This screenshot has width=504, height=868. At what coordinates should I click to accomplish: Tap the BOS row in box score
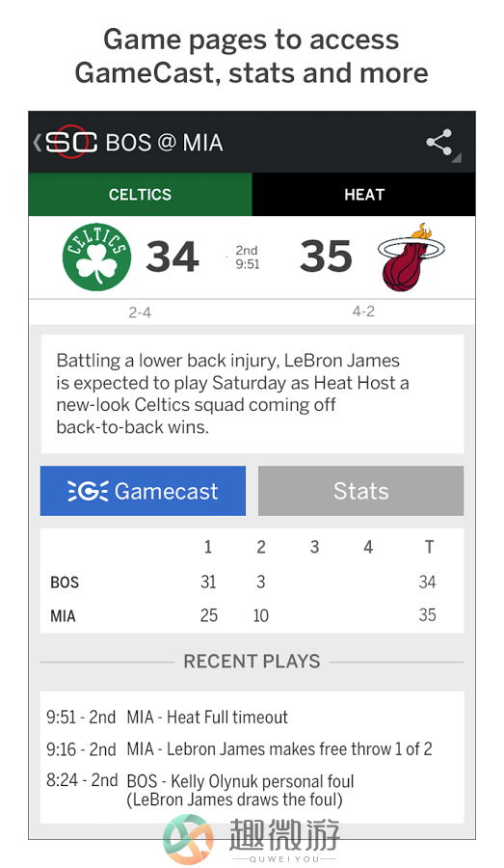252,582
